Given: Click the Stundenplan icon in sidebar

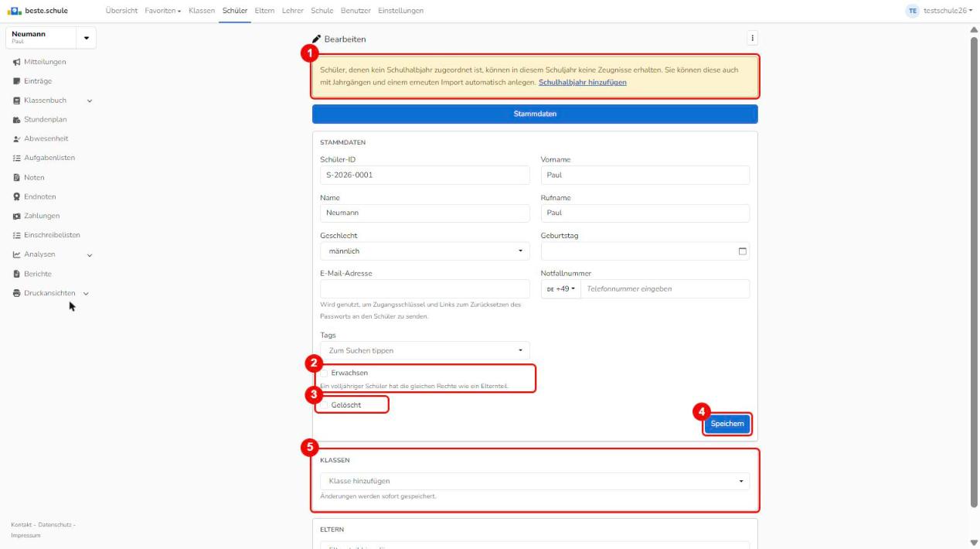Looking at the screenshot, I should point(17,120).
